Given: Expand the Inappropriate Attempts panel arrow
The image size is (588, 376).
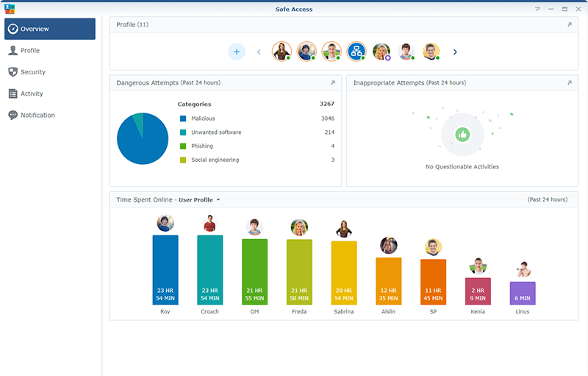Looking at the screenshot, I should pyautogui.click(x=570, y=83).
